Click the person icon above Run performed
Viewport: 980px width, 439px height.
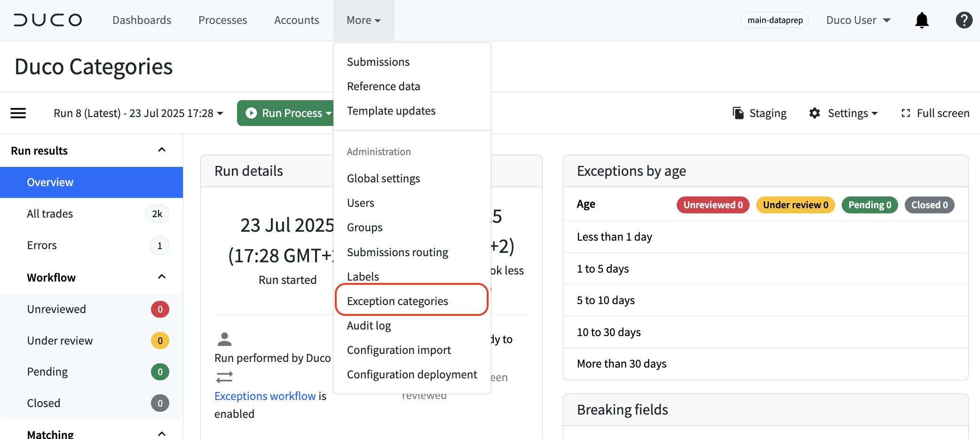(x=224, y=339)
